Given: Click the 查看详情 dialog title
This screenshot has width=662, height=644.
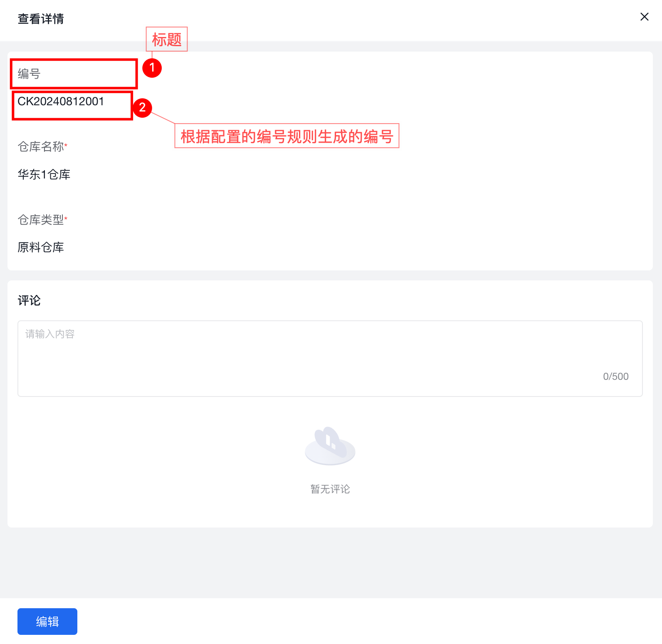Looking at the screenshot, I should [41, 19].
